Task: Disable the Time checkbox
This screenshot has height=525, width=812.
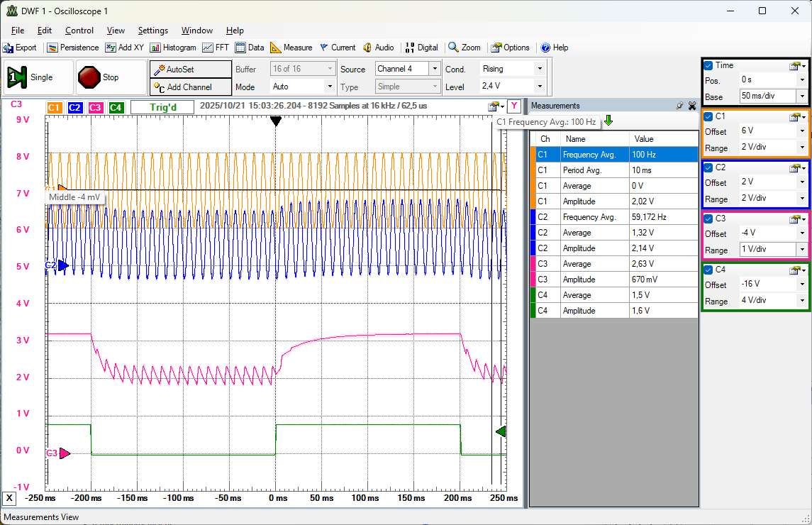Action: (708, 65)
